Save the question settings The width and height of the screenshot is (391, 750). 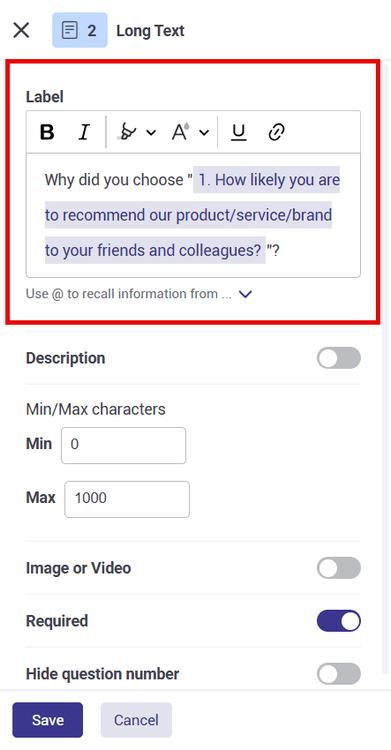pyautogui.click(x=48, y=720)
